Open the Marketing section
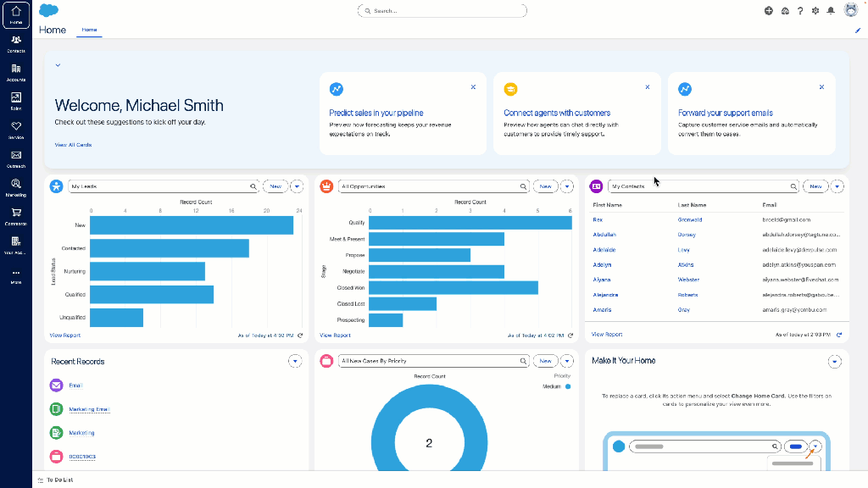868x488 pixels. [15, 186]
